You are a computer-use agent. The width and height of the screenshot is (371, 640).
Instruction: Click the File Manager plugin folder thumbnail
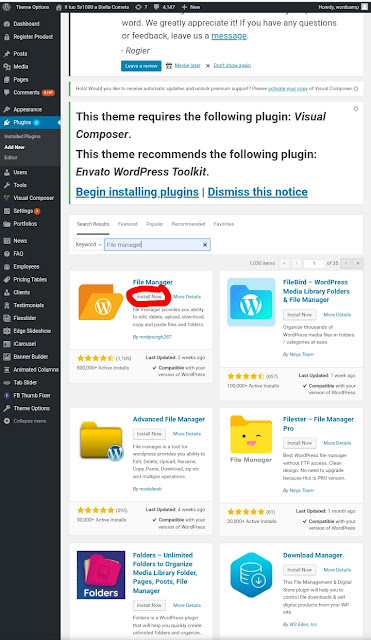101,302
